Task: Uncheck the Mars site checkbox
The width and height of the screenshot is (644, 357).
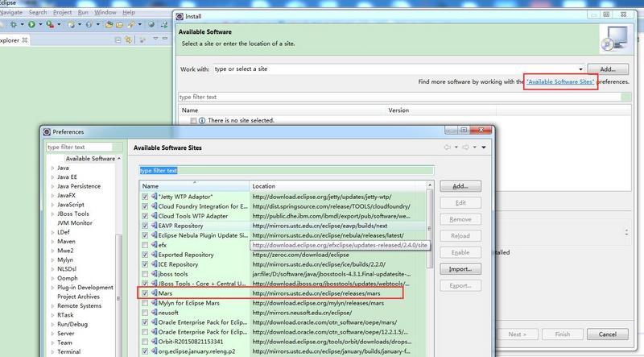Action: 145,293
